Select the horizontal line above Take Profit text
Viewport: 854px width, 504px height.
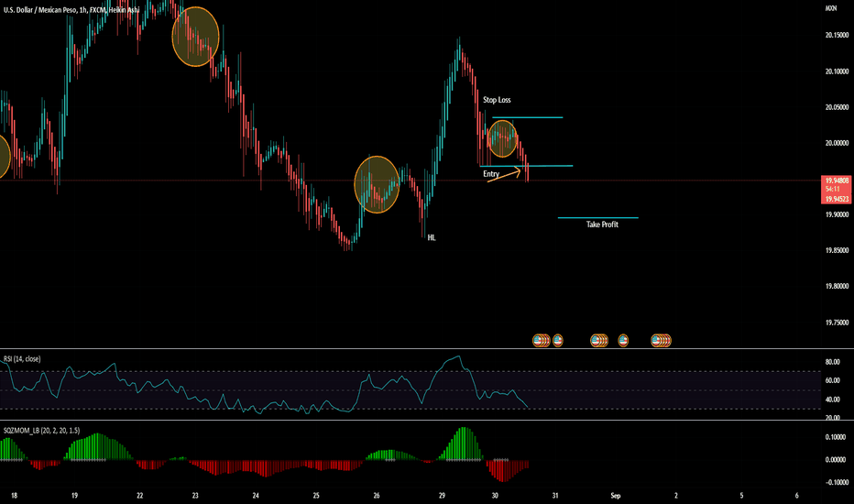click(598, 217)
